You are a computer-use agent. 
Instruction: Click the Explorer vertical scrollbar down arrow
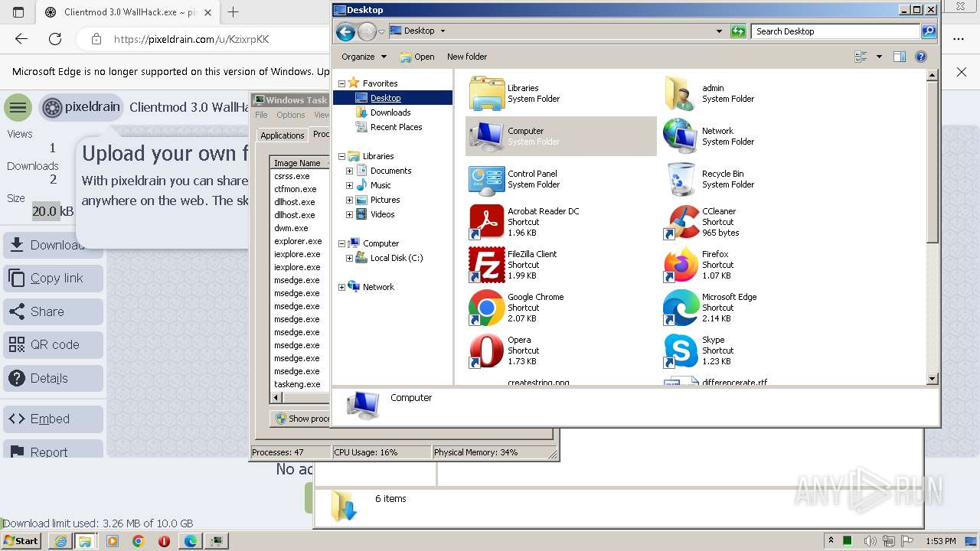(932, 379)
